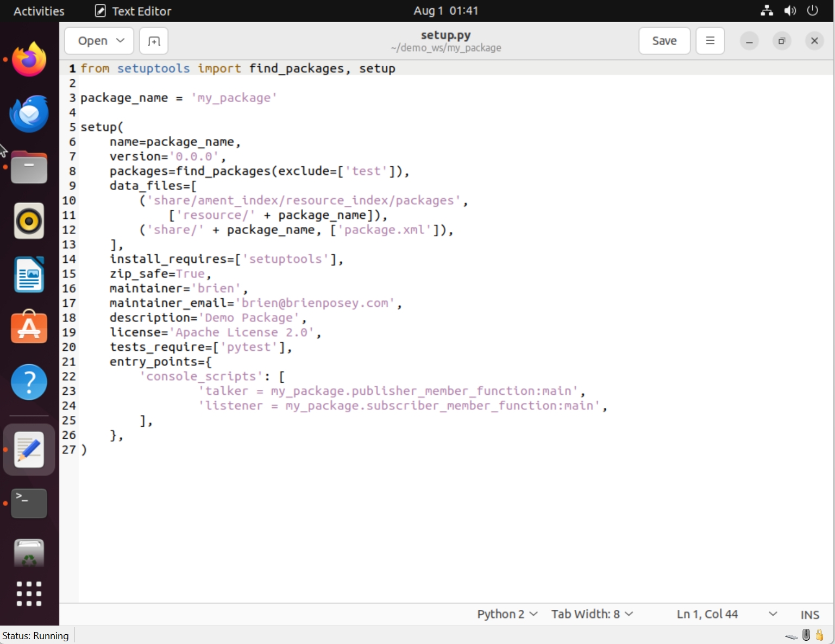Open Thunderbird mail client
835x644 pixels.
tap(29, 113)
